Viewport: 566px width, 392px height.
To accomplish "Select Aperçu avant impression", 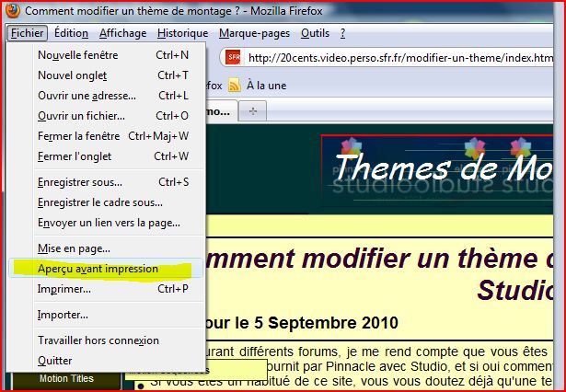I will [106, 269].
